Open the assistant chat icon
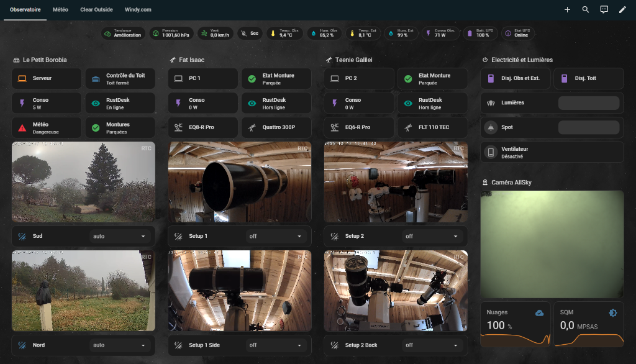 point(604,9)
